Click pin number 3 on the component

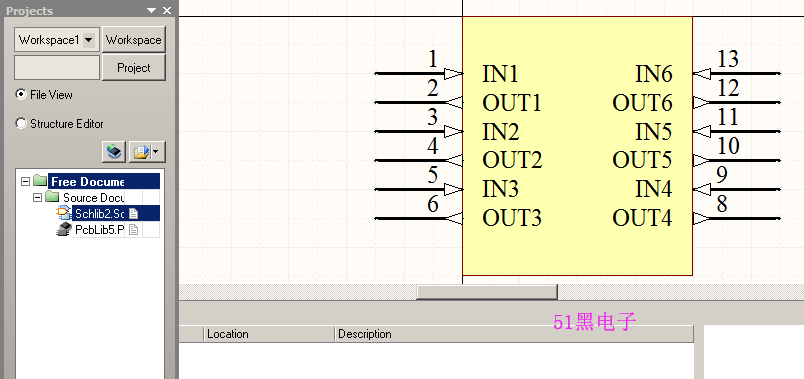tap(433, 117)
